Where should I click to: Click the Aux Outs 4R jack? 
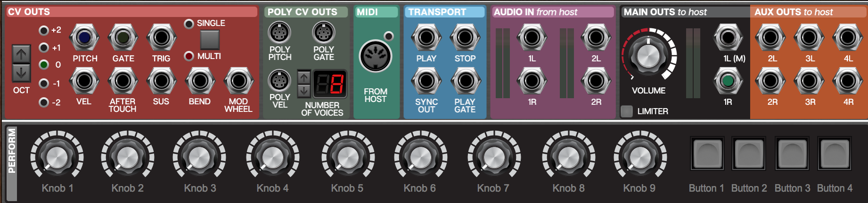[x=847, y=81]
